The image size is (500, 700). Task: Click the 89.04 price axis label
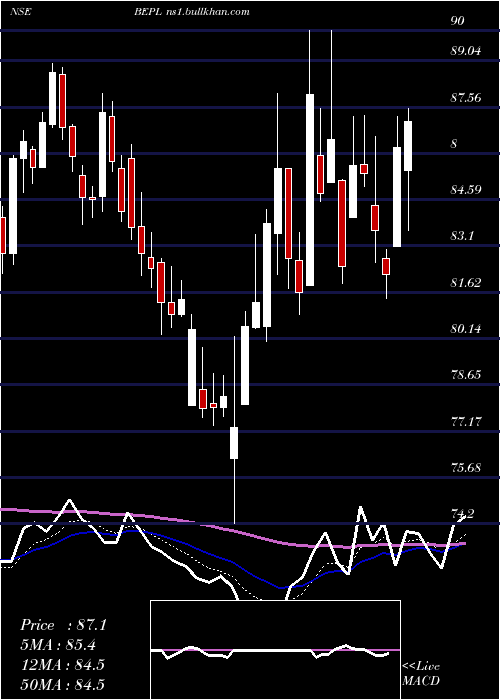pos(466,50)
